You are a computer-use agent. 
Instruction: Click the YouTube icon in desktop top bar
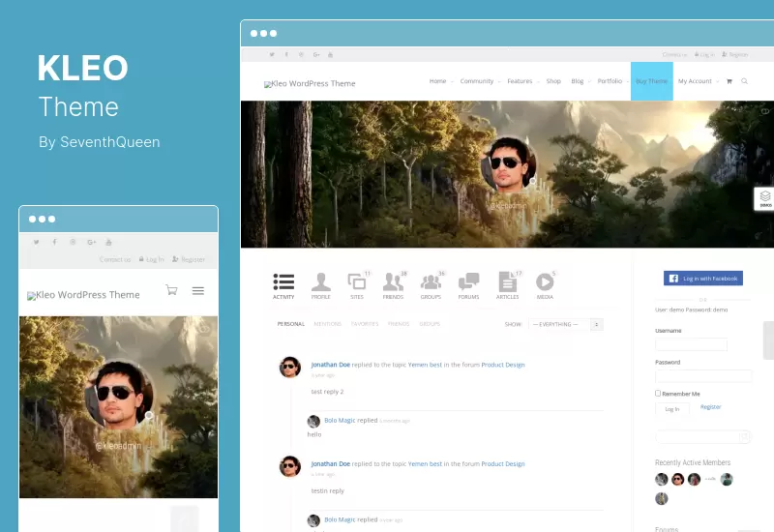pos(330,55)
